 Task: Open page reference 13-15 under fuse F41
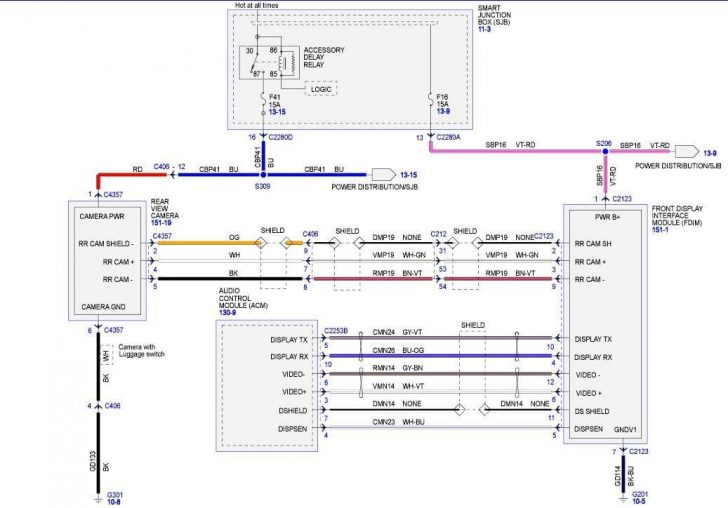point(277,112)
